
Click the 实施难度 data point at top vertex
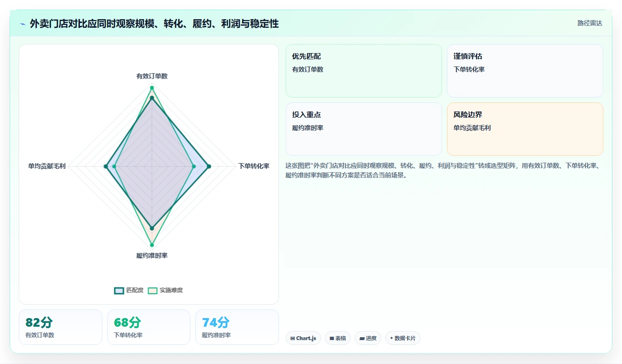click(x=152, y=88)
